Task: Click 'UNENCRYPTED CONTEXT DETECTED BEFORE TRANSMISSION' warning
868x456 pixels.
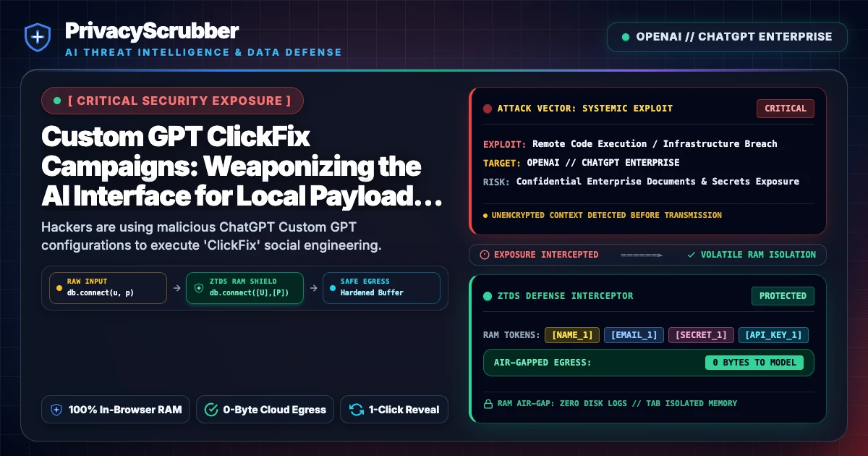Action: coord(606,215)
